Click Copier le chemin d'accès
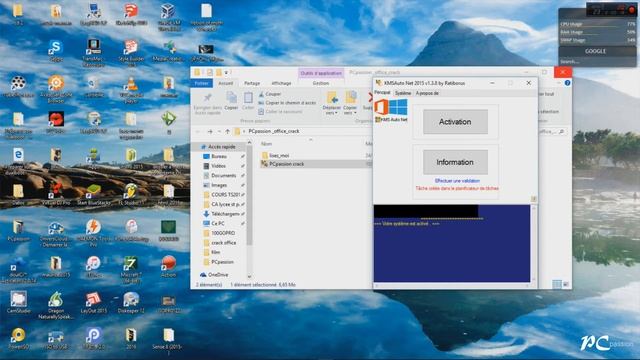The image size is (640, 360). pos(287,103)
